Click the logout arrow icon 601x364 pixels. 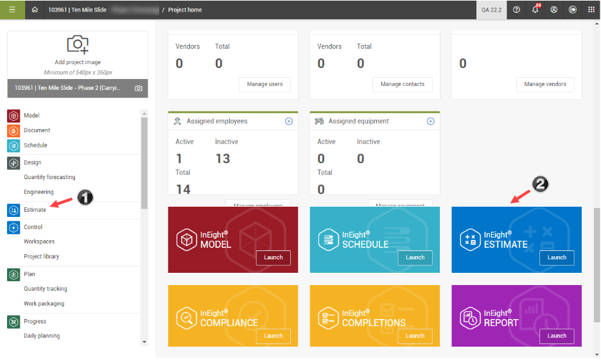[x=573, y=10]
